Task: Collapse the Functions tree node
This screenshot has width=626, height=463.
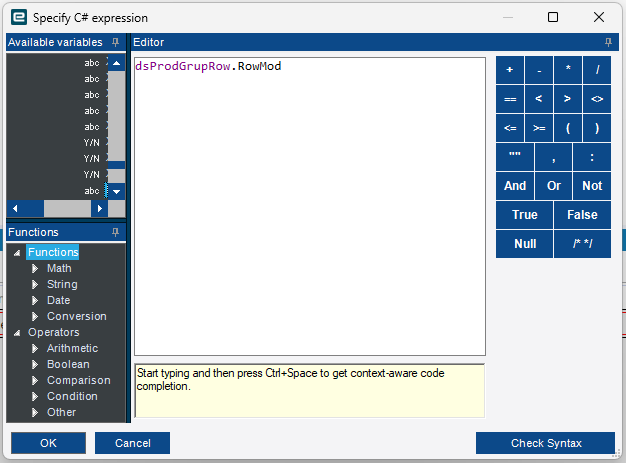Action: [17, 253]
